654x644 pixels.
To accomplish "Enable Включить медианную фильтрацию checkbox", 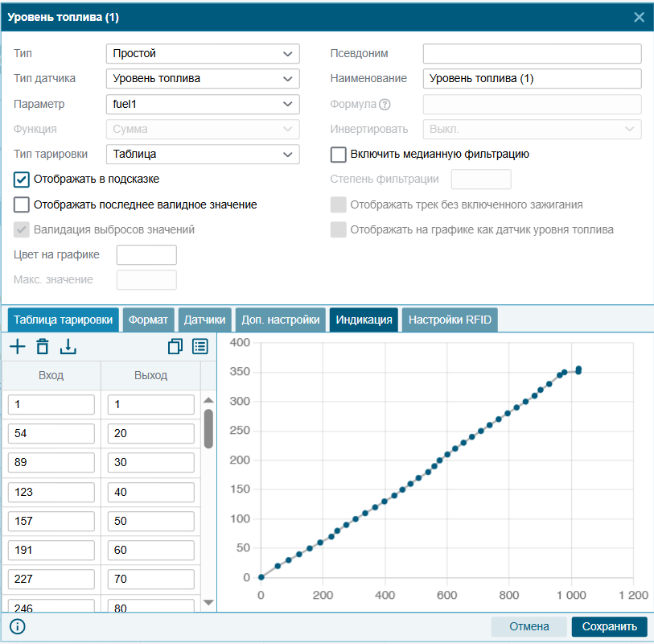I will (338, 155).
